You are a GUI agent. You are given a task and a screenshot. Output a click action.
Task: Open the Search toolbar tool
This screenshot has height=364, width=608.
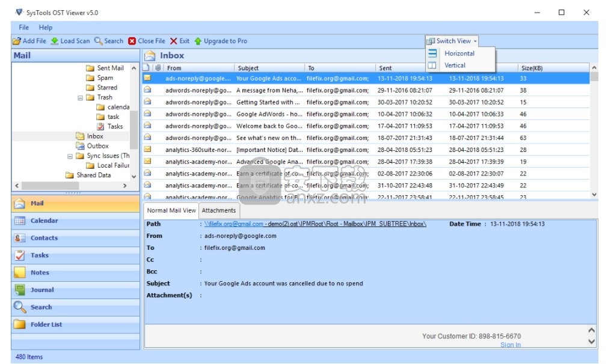(109, 41)
